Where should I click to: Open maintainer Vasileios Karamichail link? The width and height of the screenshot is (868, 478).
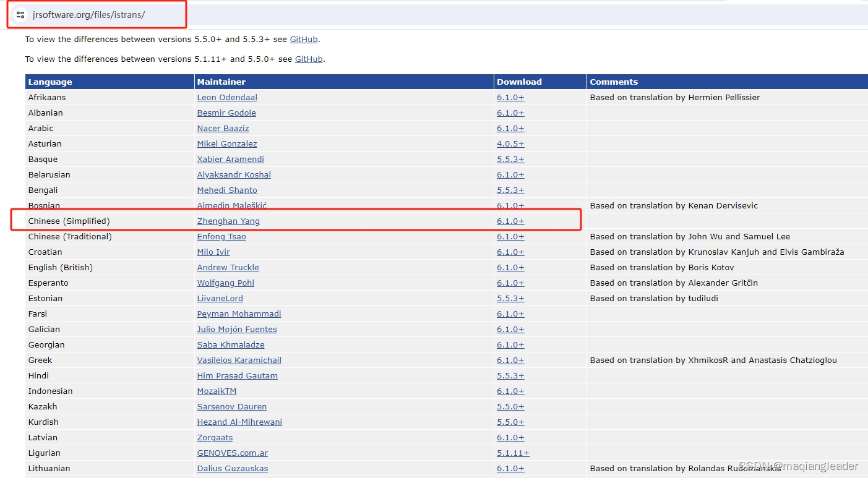tap(239, 360)
